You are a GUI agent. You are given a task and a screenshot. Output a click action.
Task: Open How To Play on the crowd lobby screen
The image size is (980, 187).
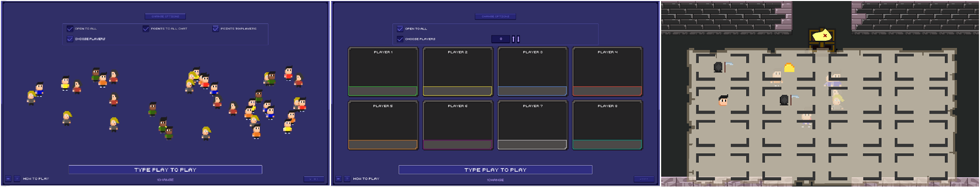point(36,179)
